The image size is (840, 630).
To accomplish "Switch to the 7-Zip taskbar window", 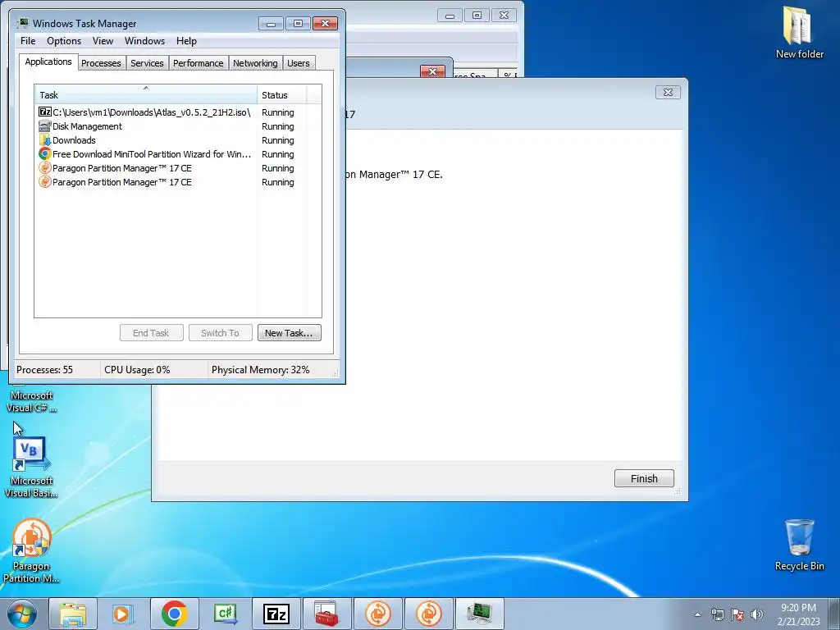I will click(x=276, y=614).
